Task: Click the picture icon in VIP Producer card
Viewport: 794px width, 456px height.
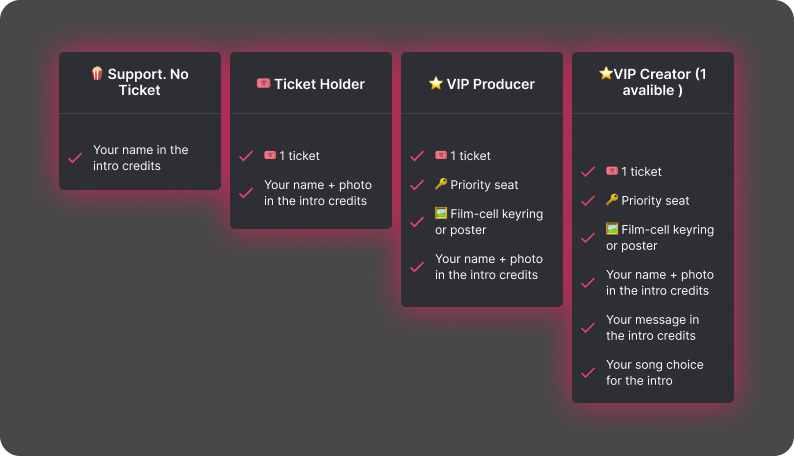Action: pos(441,214)
